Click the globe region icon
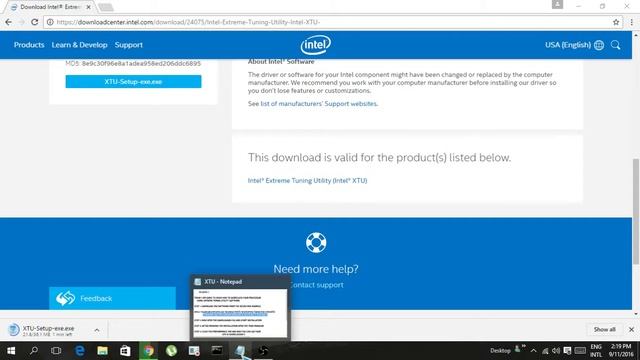The width and height of the screenshot is (640, 360). [599, 45]
